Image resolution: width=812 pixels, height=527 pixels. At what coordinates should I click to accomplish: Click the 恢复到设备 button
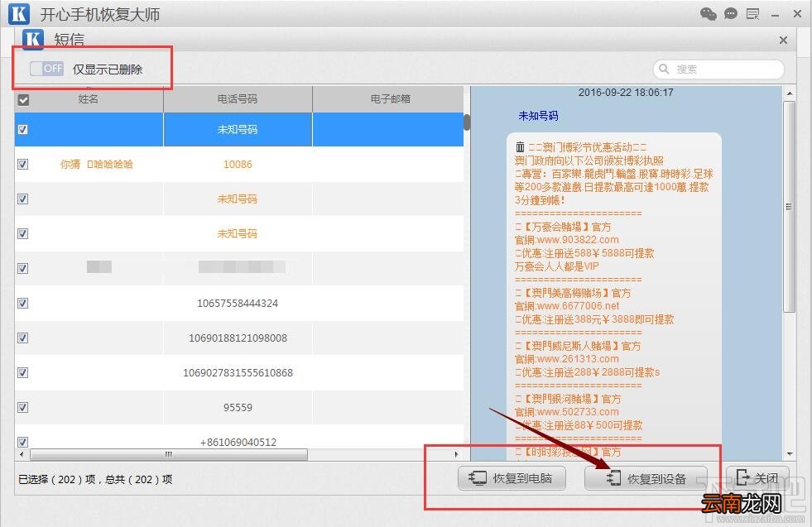pyautogui.click(x=646, y=478)
